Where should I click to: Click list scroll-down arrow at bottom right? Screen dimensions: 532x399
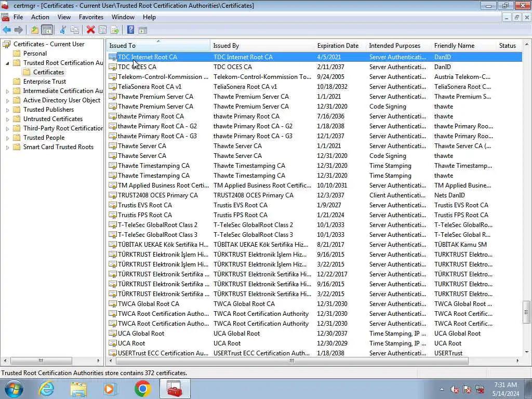526,352
